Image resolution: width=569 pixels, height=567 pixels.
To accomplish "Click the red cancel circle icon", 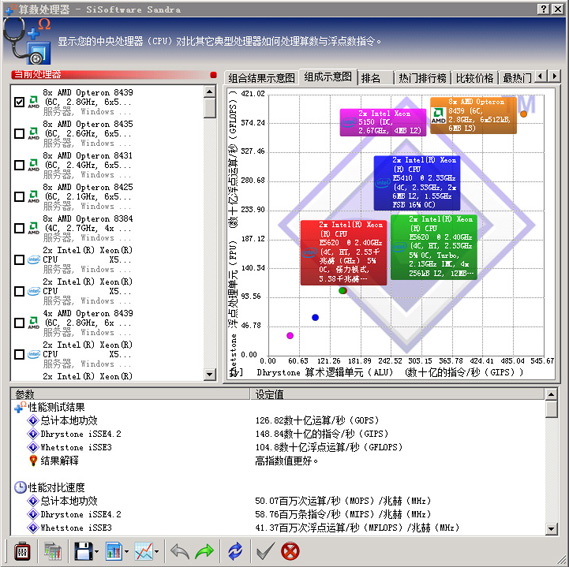I will tap(290, 551).
